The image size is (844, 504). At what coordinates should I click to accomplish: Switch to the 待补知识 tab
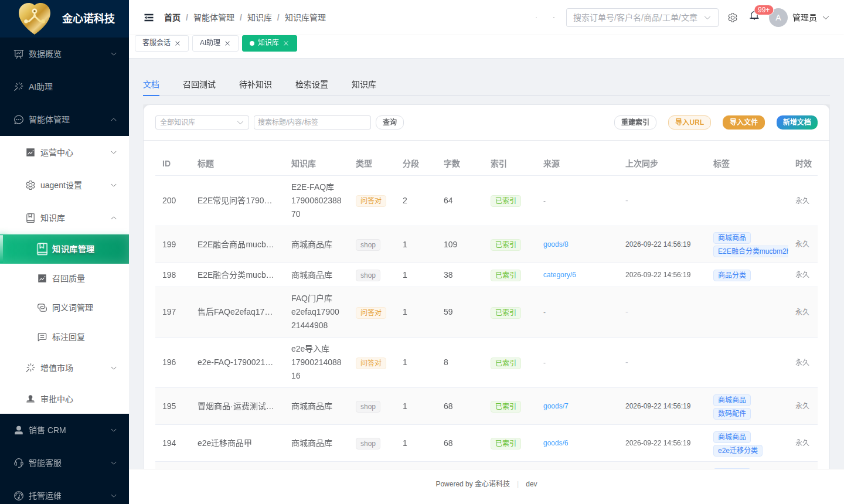256,84
